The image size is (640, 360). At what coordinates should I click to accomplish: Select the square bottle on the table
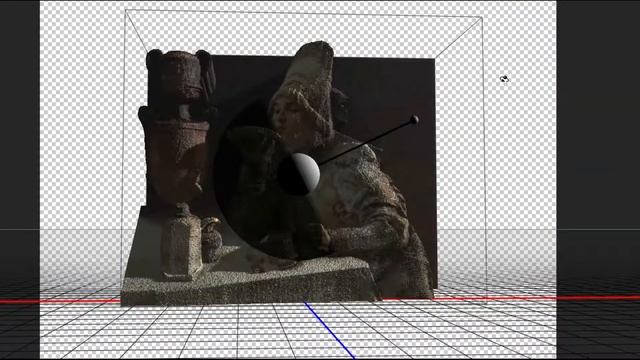click(181, 242)
